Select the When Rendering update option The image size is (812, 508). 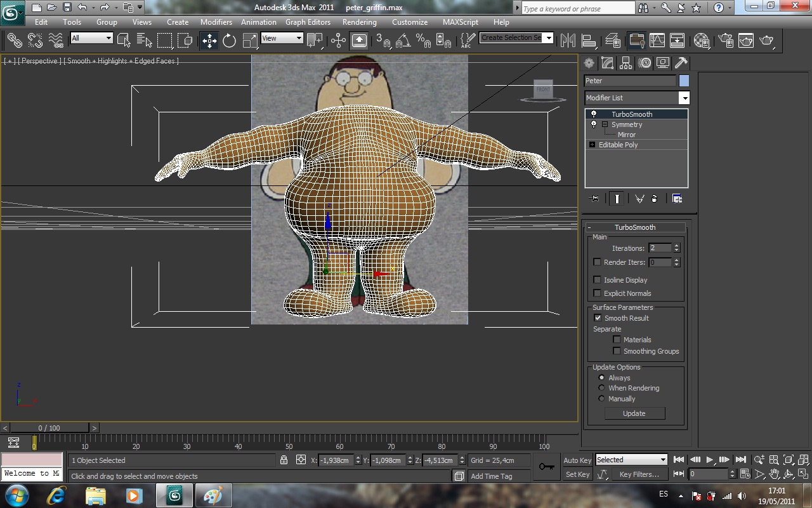pyautogui.click(x=601, y=388)
